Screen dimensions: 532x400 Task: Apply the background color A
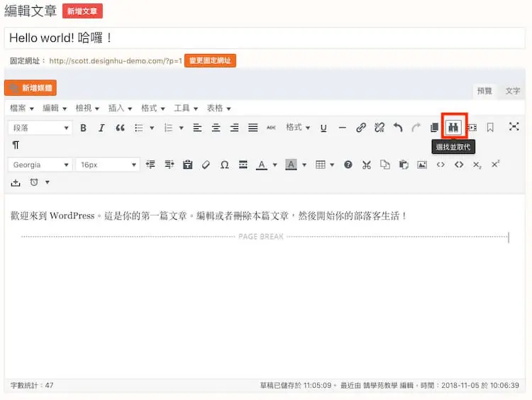(291, 165)
